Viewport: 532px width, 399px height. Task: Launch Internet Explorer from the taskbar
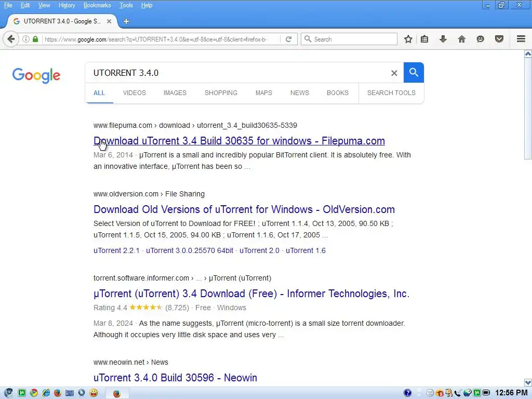click(46, 393)
